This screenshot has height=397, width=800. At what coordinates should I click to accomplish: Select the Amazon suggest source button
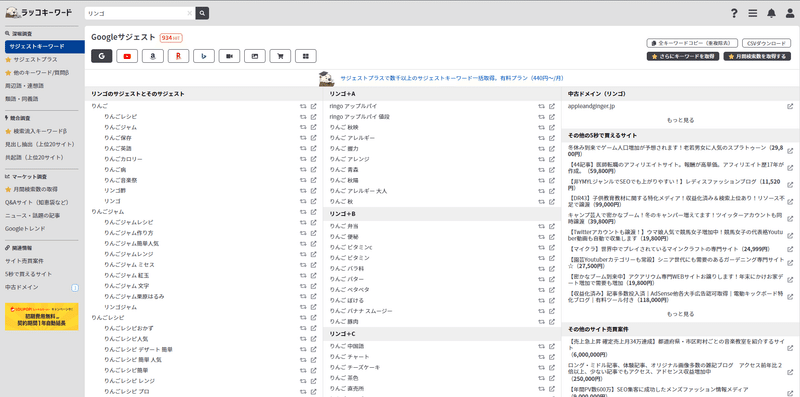coord(153,56)
